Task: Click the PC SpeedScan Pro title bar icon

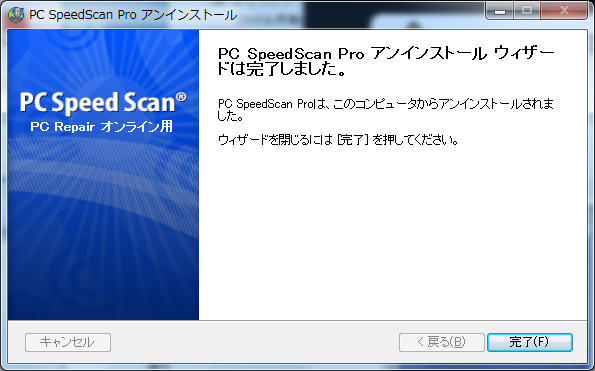Action: pyautogui.click(x=16, y=15)
